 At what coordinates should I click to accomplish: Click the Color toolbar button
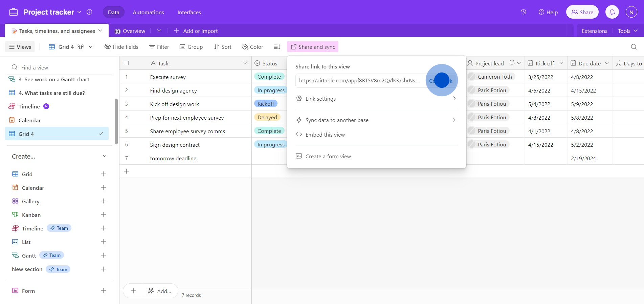[252, 47]
